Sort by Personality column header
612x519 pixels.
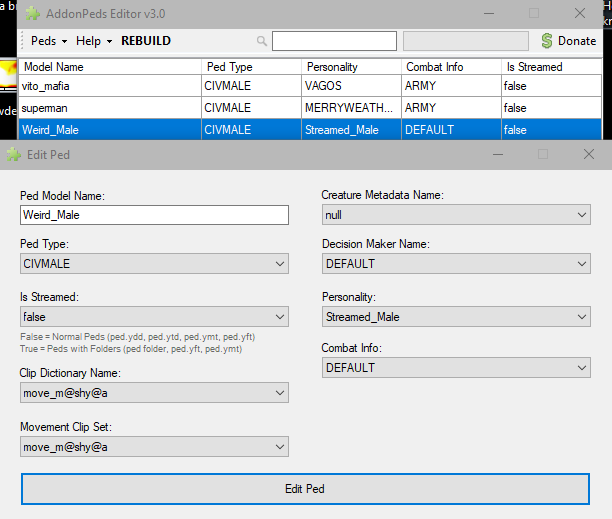click(351, 67)
